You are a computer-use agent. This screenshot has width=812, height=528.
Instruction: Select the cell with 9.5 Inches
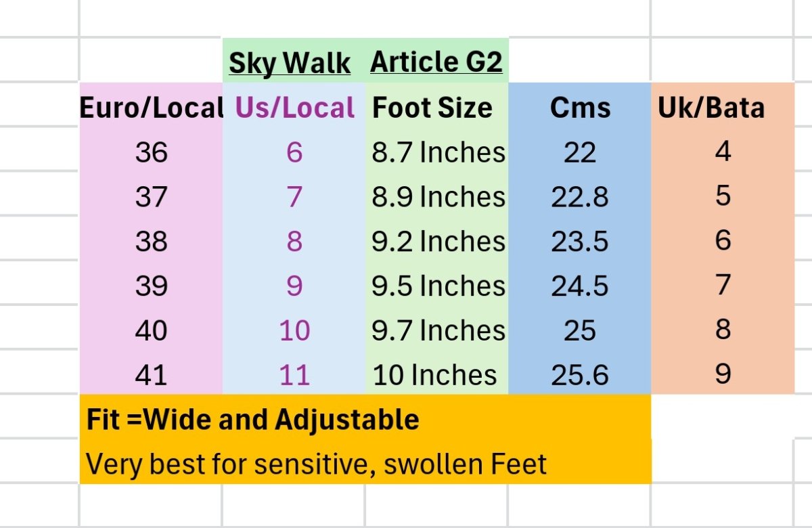(x=438, y=286)
